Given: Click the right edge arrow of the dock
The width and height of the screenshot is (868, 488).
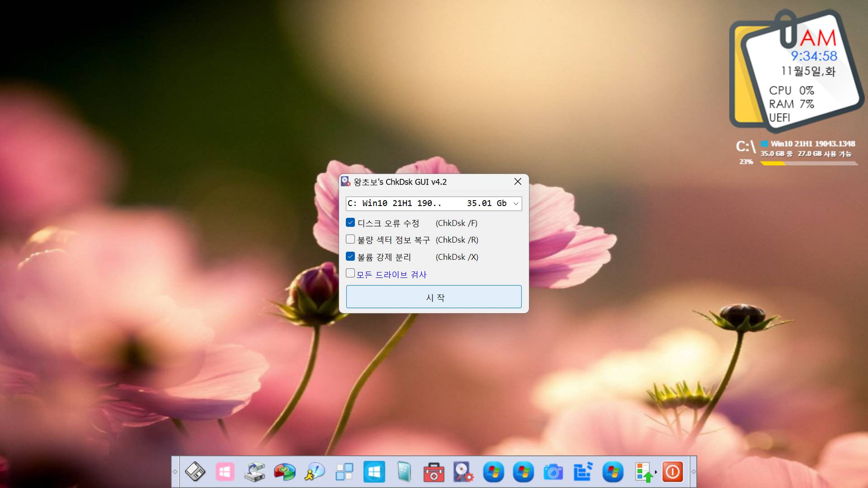Looking at the screenshot, I should pyautogui.click(x=693, y=472).
